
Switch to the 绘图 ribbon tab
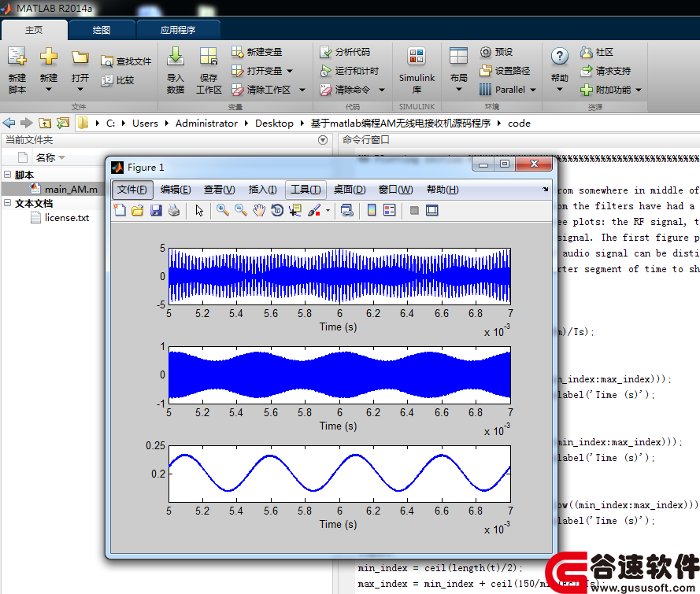click(102, 30)
